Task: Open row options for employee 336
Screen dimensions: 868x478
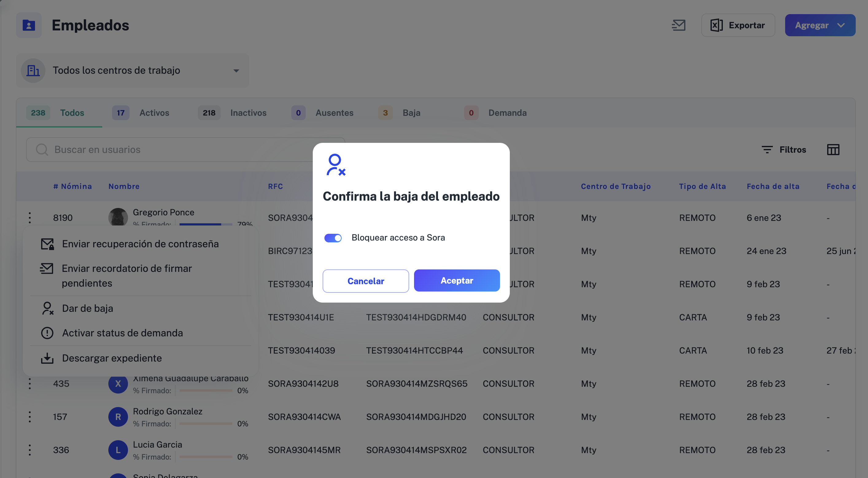Action: [30, 450]
